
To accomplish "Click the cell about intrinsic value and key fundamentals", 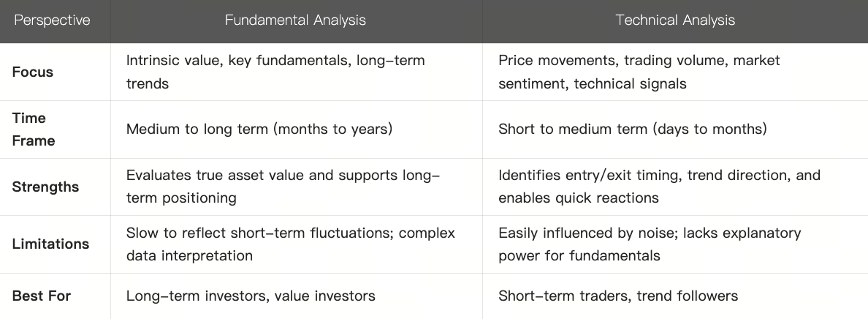I will tap(275, 72).
